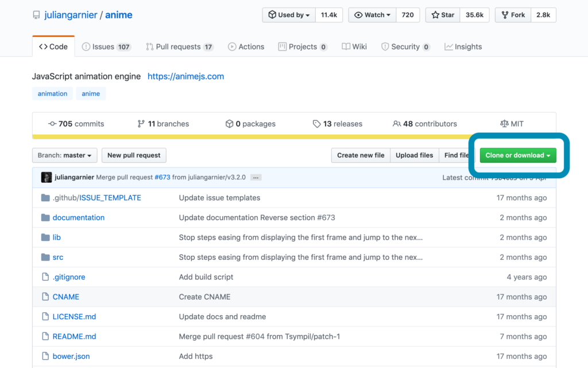The image size is (588, 368).
Task: Watch the repository
Action: [372, 15]
